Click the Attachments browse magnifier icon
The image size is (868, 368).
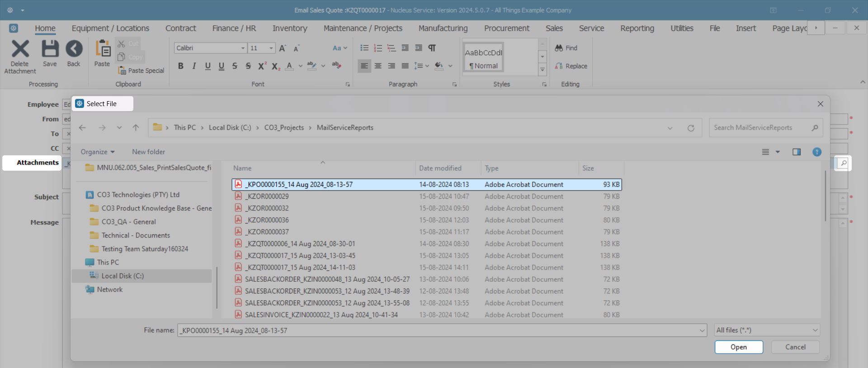point(843,163)
